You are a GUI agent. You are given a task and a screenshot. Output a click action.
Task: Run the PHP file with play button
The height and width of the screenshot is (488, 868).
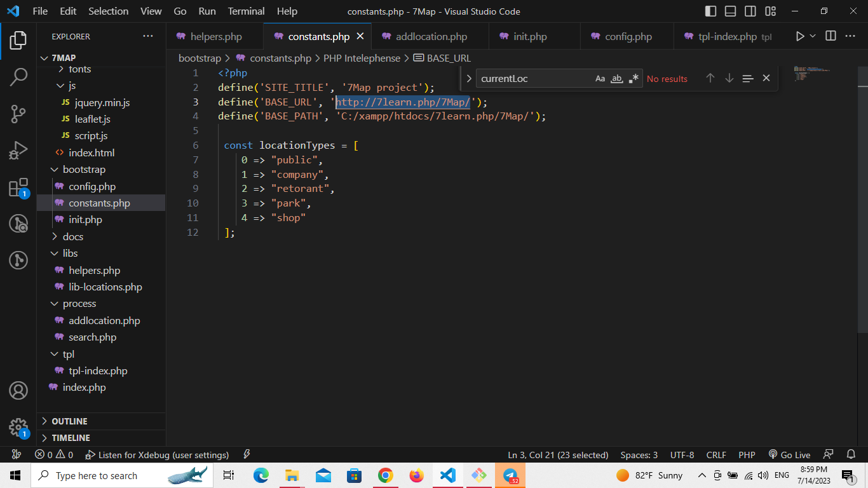[800, 36]
